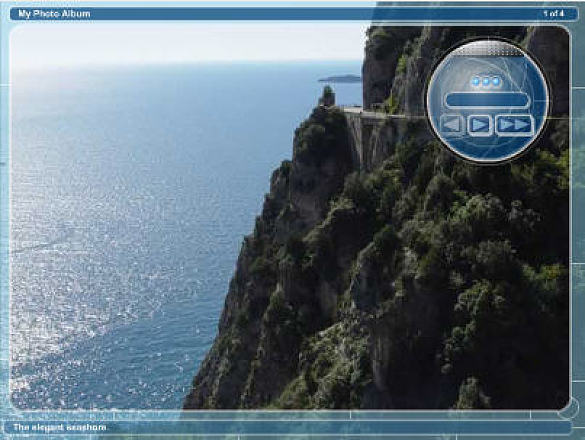Click the metallic grille atop the controller
The width and height of the screenshot is (585, 440).
click(487, 49)
